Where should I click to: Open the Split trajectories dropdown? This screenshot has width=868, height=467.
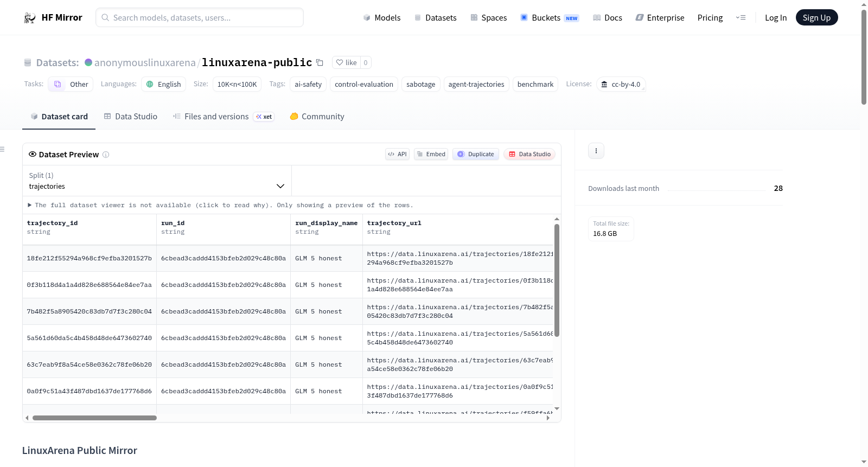pyautogui.click(x=157, y=181)
